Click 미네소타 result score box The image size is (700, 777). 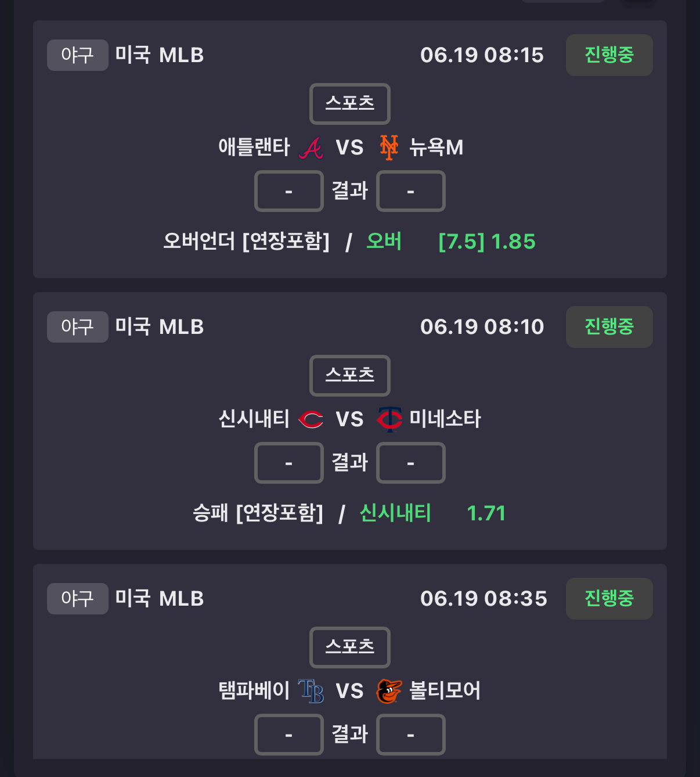(411, 463)
